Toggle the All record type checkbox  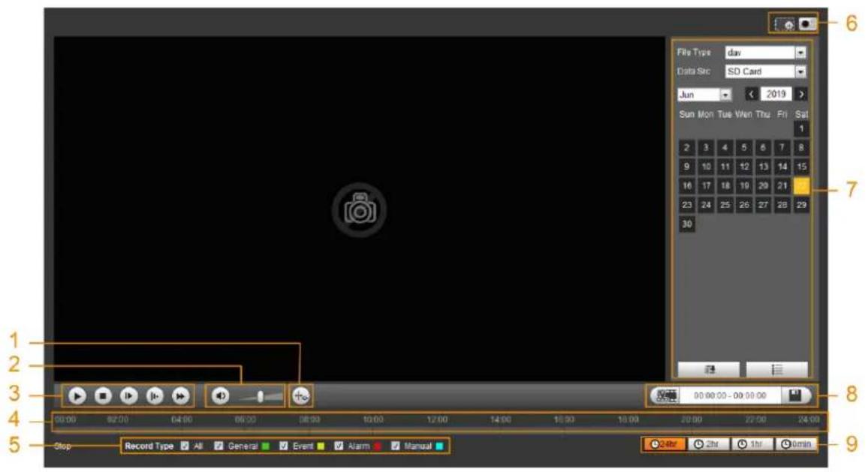click(185, 446)
